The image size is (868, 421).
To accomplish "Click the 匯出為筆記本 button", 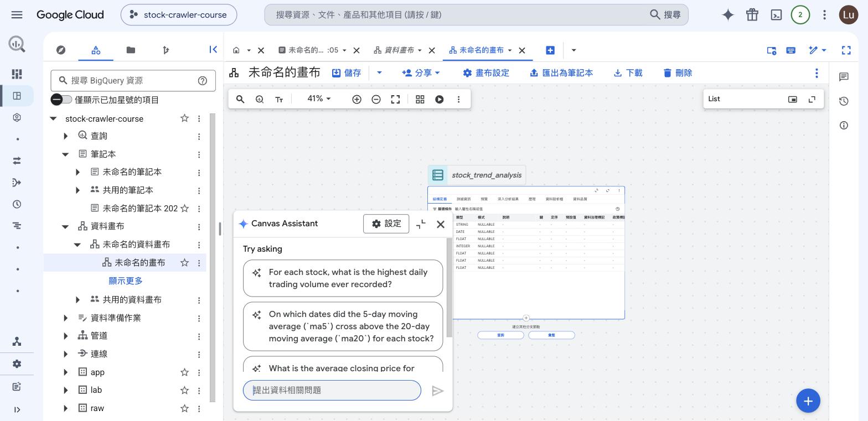I will pos(561,73).
